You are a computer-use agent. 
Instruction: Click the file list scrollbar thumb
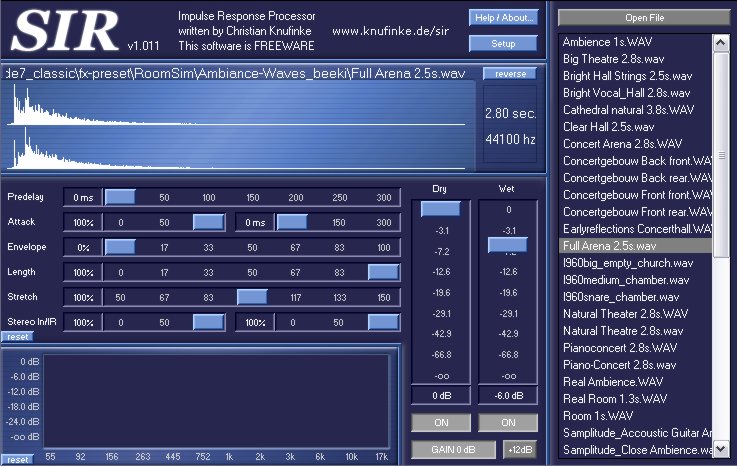click(721, 154)
